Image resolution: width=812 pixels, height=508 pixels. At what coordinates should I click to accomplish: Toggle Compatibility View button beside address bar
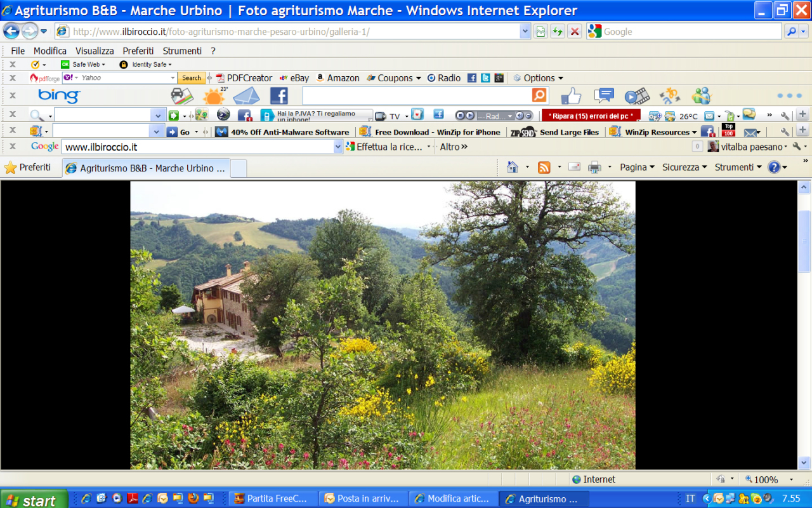(540, 31)
